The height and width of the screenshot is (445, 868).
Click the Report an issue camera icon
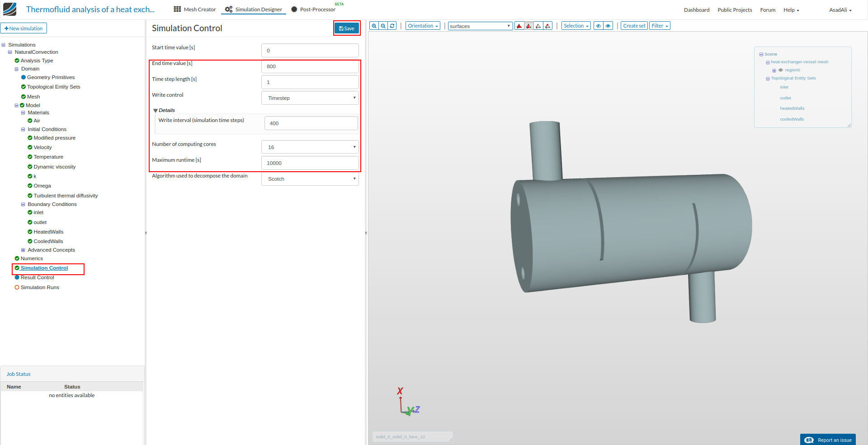[x=809, y=440]
